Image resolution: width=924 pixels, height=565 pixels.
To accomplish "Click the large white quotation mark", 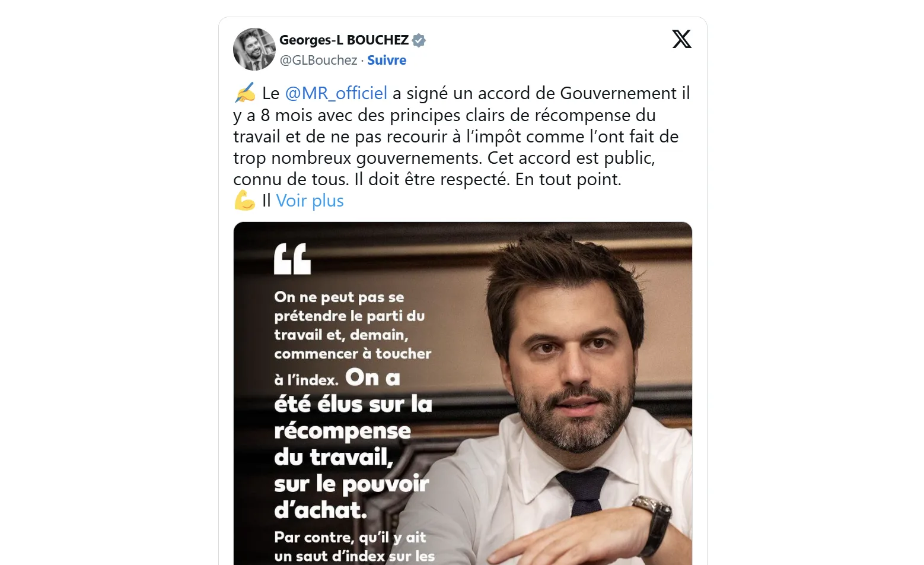I will point(292,259).
